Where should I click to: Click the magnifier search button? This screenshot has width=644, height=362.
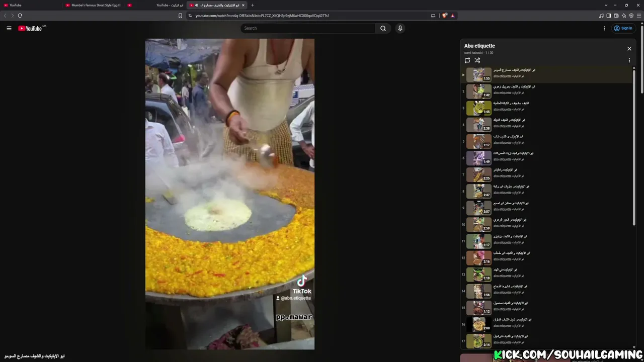pyautogui.click(x=383, y=28)
